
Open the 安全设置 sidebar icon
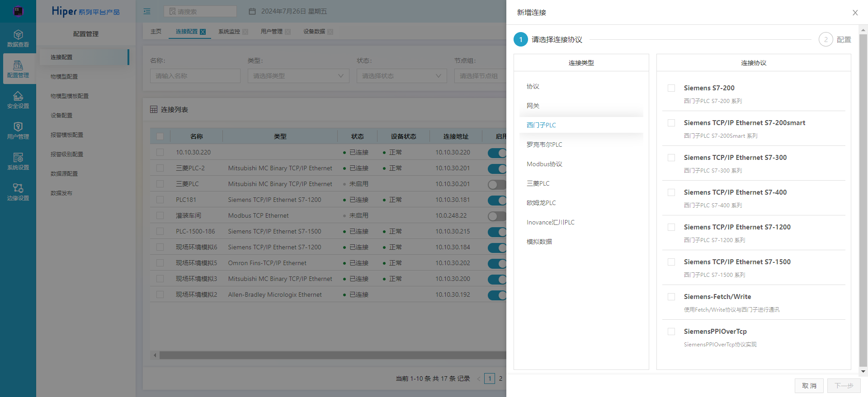[x=18, y=100]
